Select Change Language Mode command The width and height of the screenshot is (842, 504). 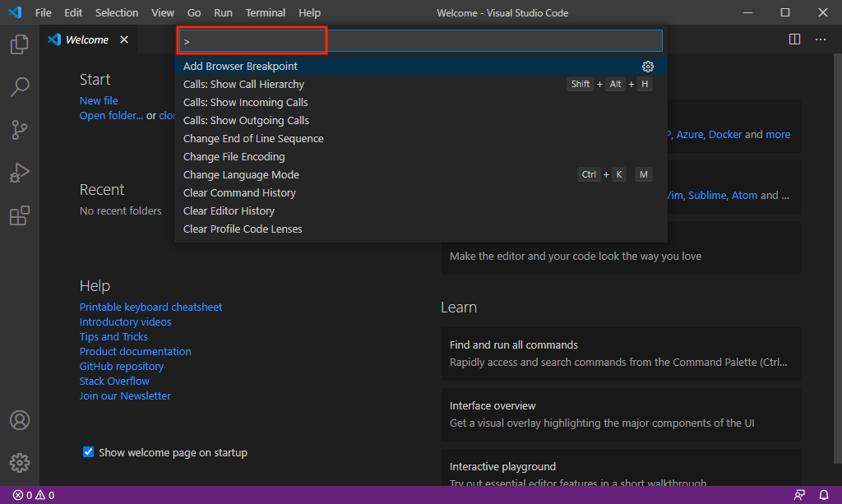click(241, 175)
